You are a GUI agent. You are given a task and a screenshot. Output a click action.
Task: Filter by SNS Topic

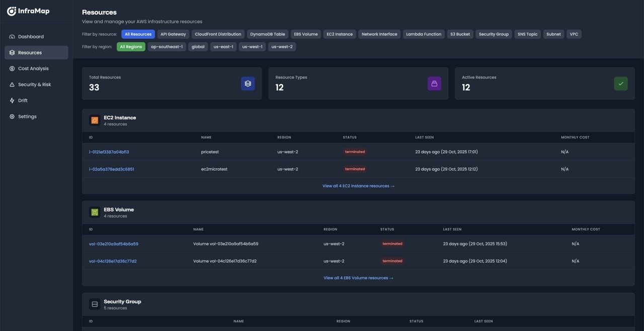[x=528, y=34]
